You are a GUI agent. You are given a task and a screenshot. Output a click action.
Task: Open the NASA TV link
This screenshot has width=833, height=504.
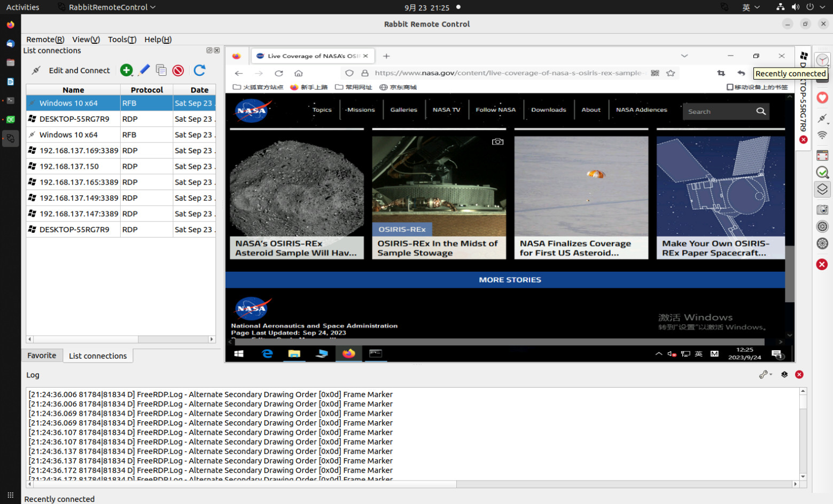(446, 110)
